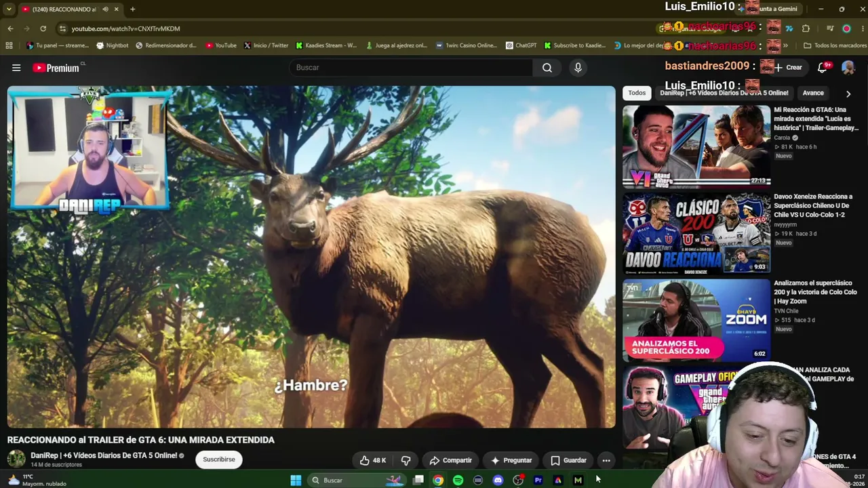This screenshot has height=488, width=868.
Task: Click the Crear create button
Action: [x=788, y=68]
